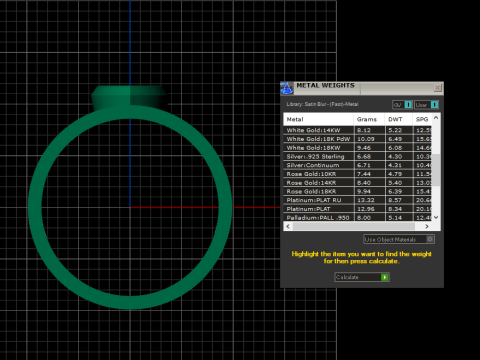Viewport: 480px width, 360px height.
Task: Select the Platinum:PLAT RU row
Action: point(358,200)
